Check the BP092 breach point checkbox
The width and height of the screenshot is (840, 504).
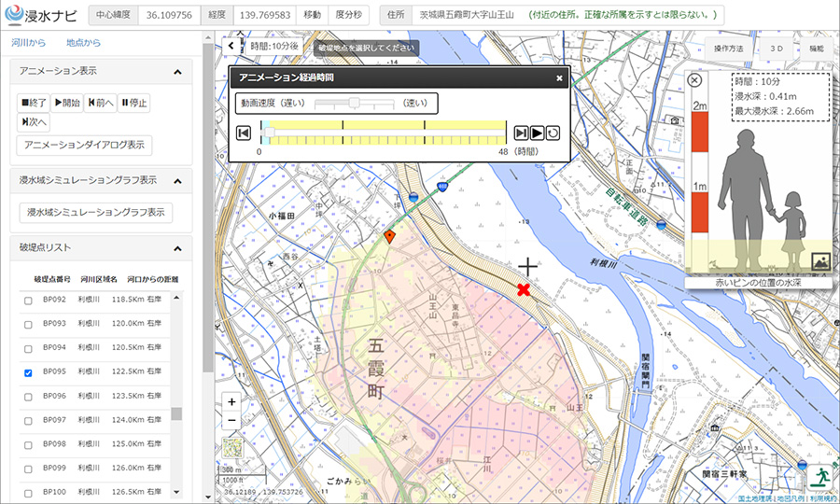(28, 301)
